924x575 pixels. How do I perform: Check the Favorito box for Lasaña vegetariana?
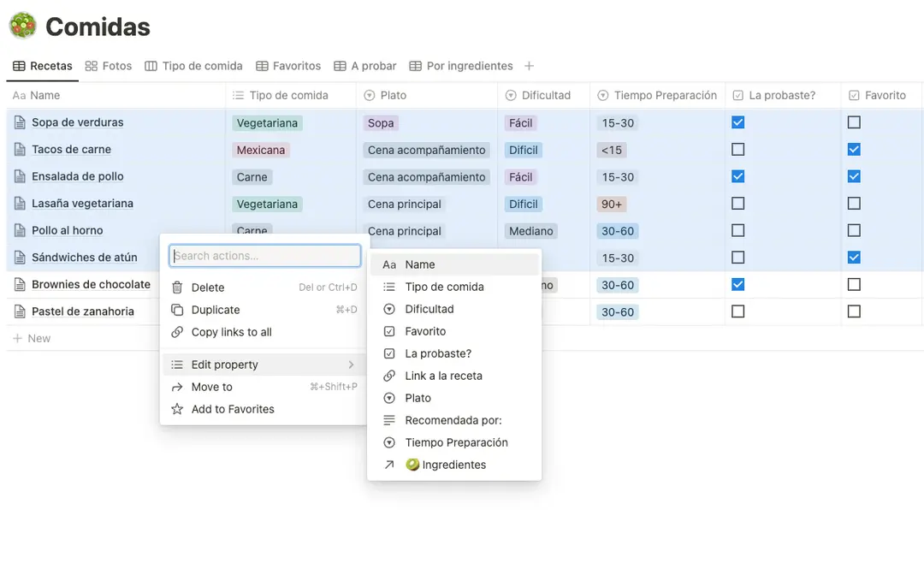click(854, 204)
